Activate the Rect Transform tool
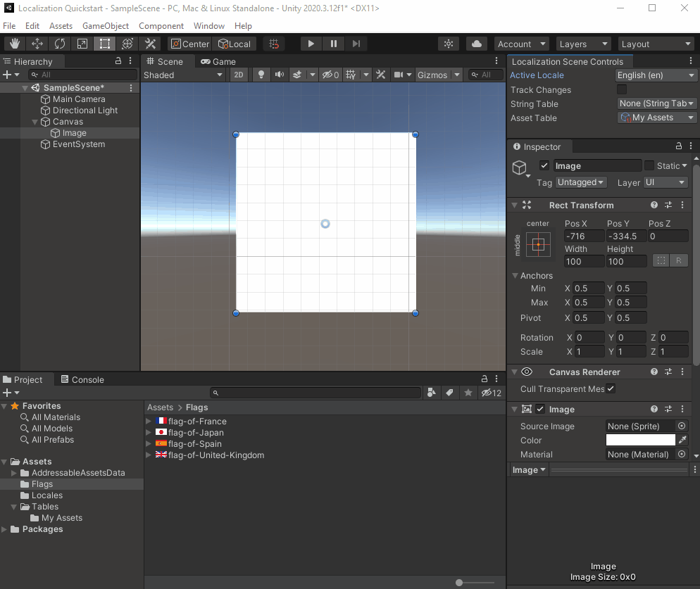 click(104, 43)
